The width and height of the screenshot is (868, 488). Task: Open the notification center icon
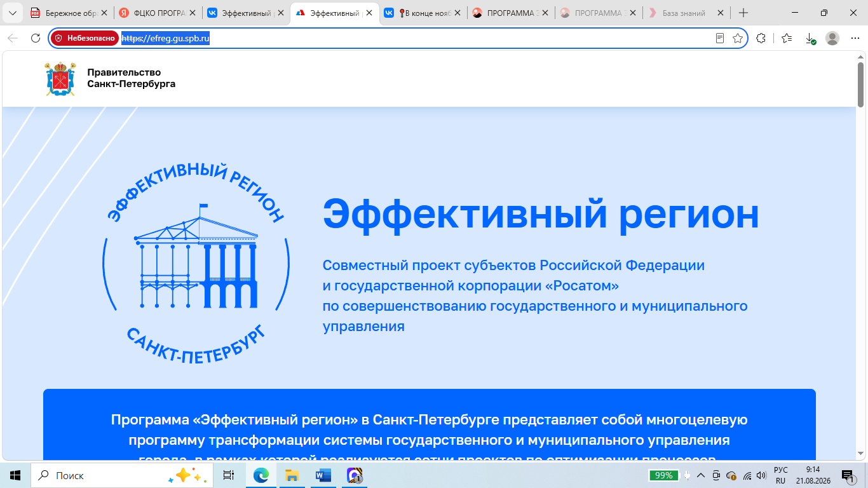point(848,475)
